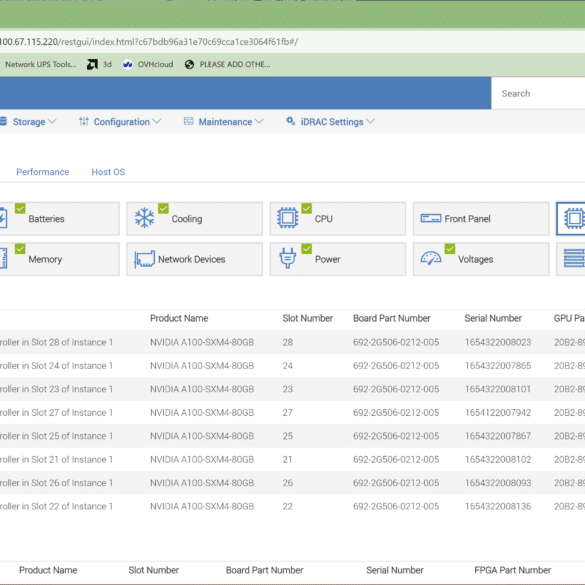Click serial number 1654322008093
Image resolution: width=585 pixels, height=585 pixels.
coord(498,483)
